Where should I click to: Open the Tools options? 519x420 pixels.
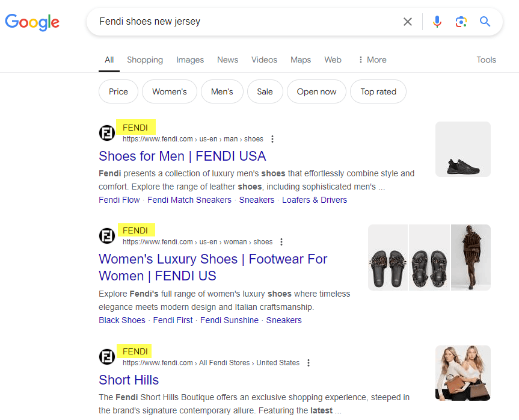point(486,60)
